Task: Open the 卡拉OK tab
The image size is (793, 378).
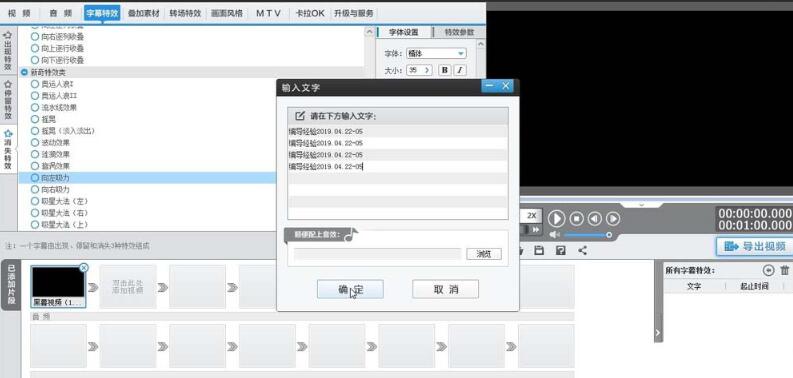Action: tap(310, 13)
